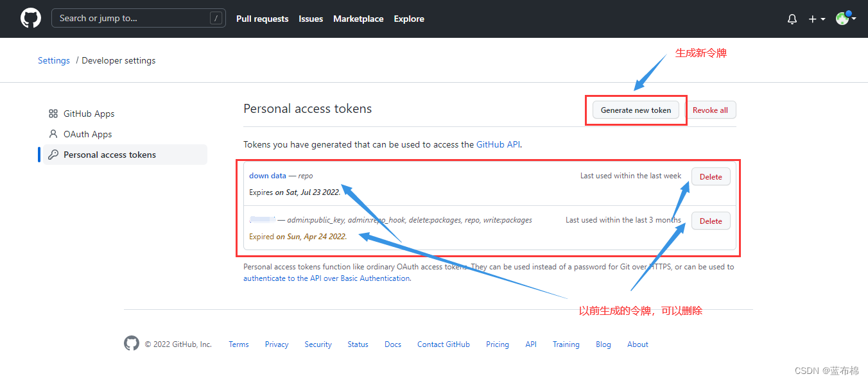Click 'Expires on Sat, Jul 23 2022' text
This screenshot has width=868, height=381.
295,192
